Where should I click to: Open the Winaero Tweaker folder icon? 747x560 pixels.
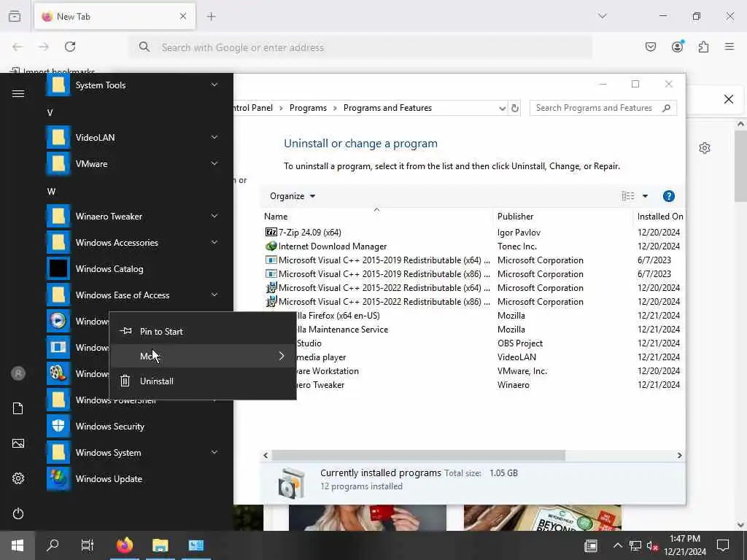(x=58, y=216)
